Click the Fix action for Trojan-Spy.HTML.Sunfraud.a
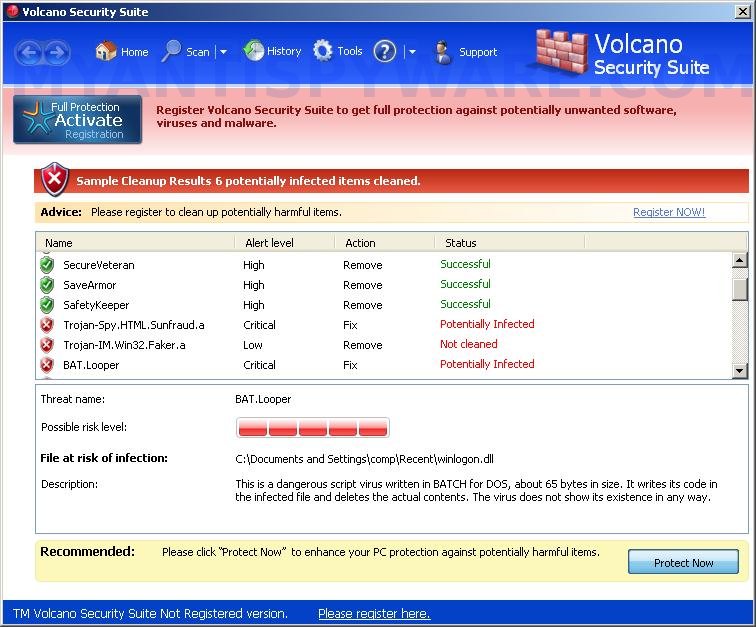The image size is (756, 627). 350,325
